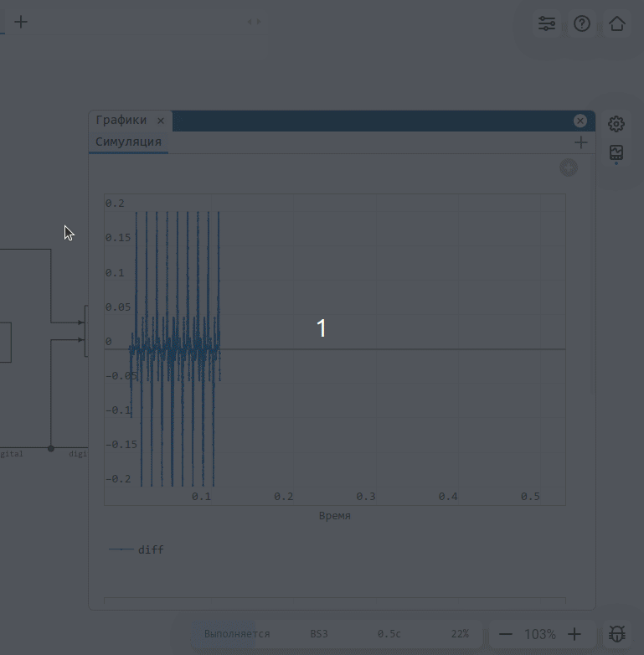Screen dimensions: 644x655
Task: Click the Выполняется simulation status button
Action: (x=237, y=634)
